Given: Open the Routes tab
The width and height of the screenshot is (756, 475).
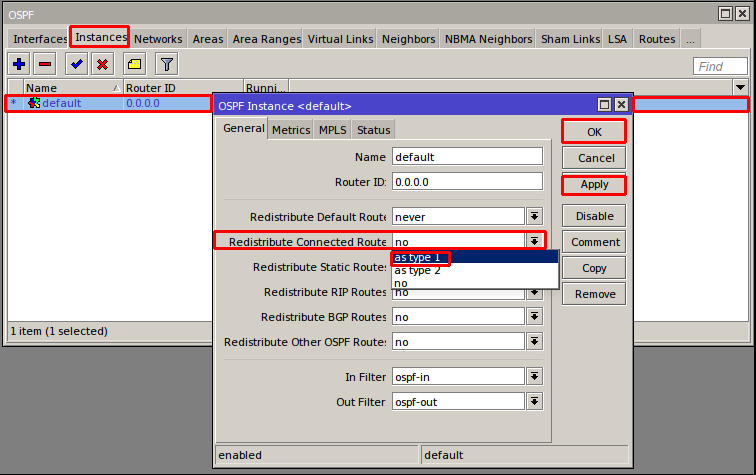Looking at the screenshot, I should [x=657, y=39].
